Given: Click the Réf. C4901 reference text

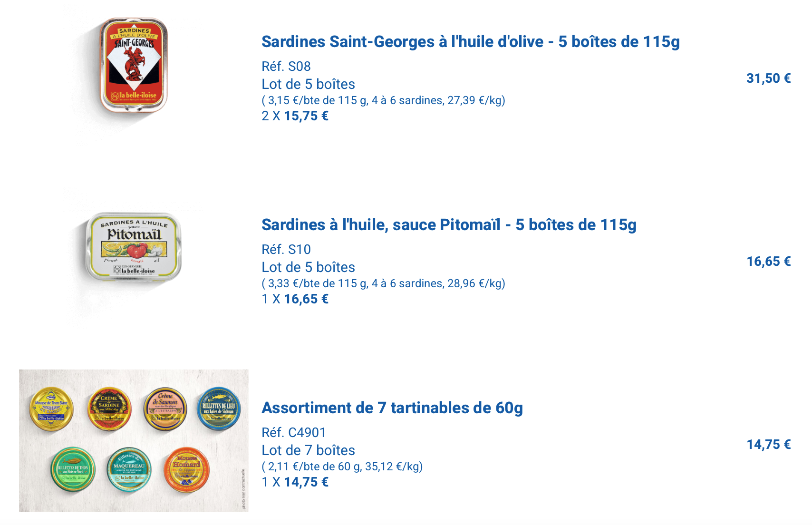Looking at the screenshot, I should coord(294,433).
